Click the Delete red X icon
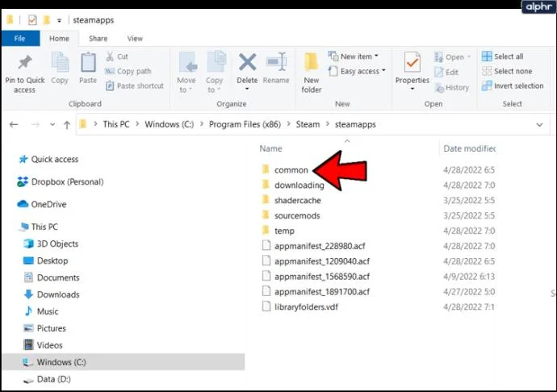The height and width of the screenshot is (392, 557). 247,62
